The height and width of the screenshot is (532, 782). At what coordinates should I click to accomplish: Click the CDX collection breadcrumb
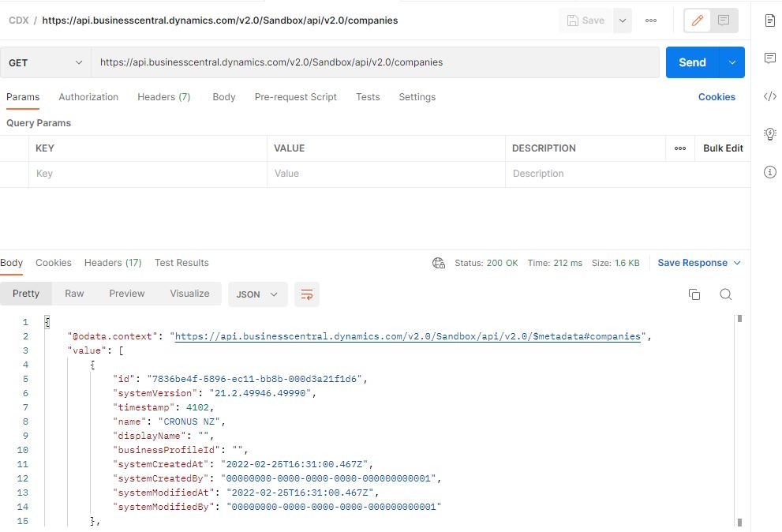pos(18,21)
